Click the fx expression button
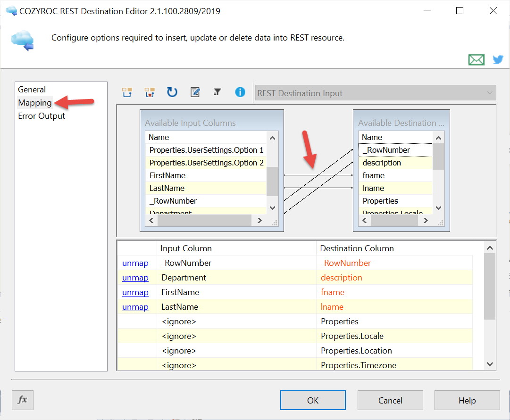 23,400
